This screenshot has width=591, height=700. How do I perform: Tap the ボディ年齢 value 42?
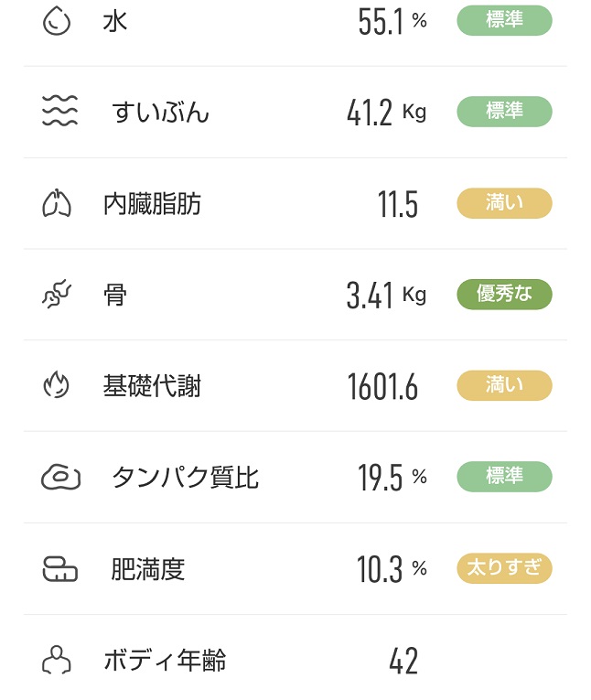click(403, 661)
